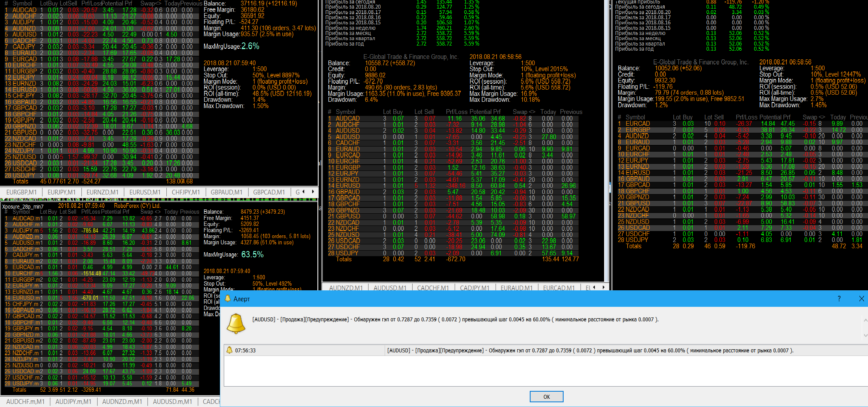This screenshot has height=407, width=868.
Task: Click the Balance value 8479.23 (+3479.23)
Action: click(x=263, y=212)
